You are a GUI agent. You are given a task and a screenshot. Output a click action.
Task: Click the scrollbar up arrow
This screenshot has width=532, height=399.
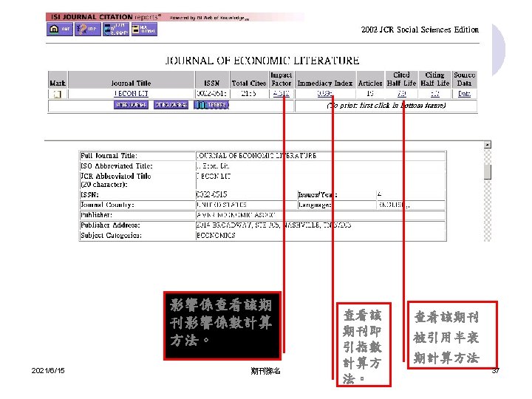[487, 145]
